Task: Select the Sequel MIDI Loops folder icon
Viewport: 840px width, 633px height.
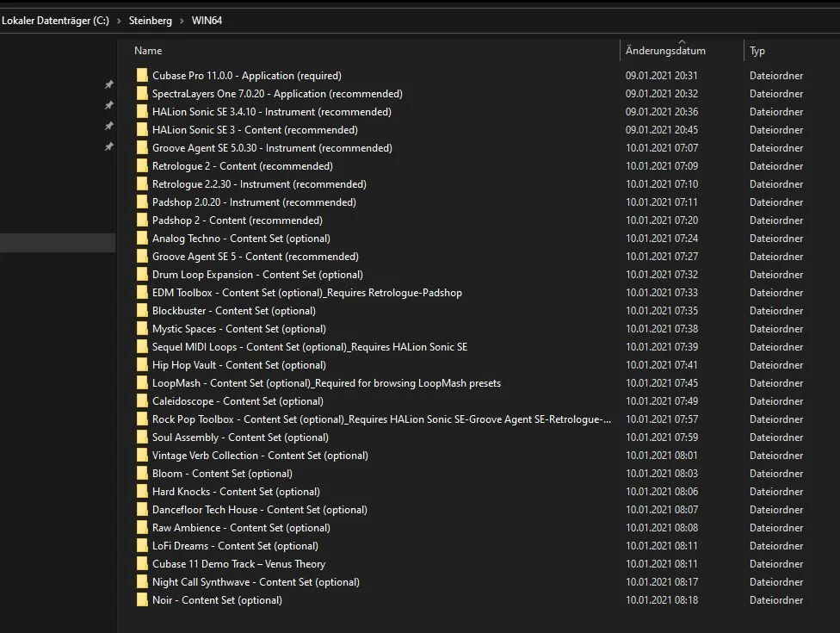Action: [x=142, y=347]
